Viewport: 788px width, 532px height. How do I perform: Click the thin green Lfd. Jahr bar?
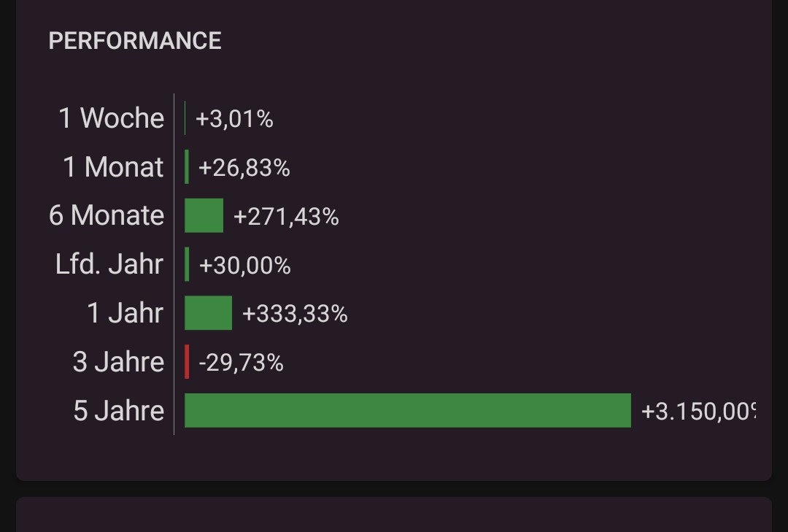pyautogui.click(x=188, y=264)
